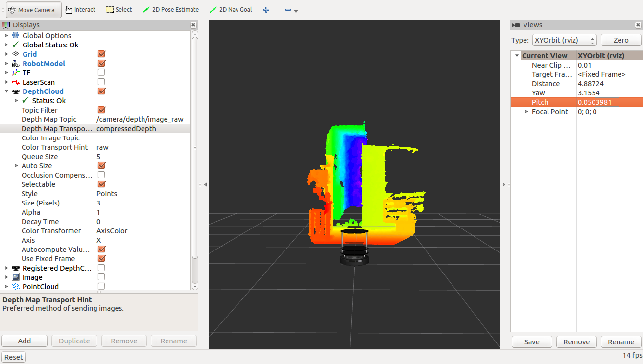This screenshot has width=643, height=364.
Task: Choose the Select tool
Action: 119,10
